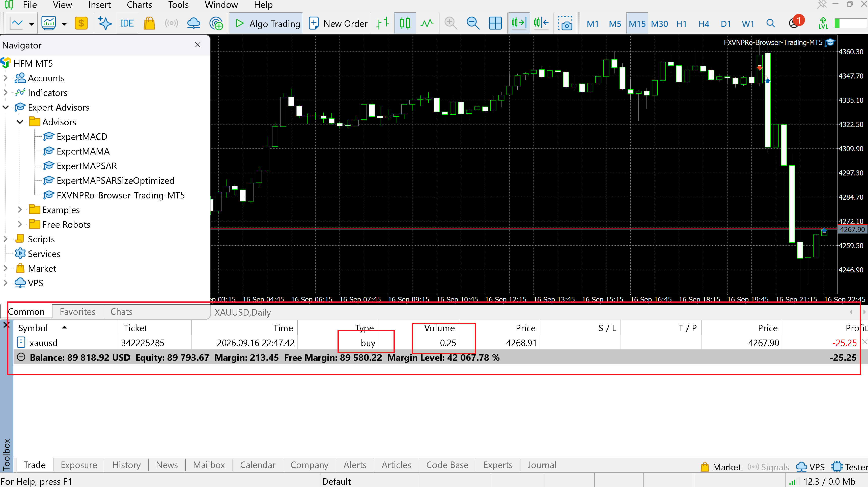Switch chart to line chart mode
Screen dimensions: 868x487
coord(427,24)
